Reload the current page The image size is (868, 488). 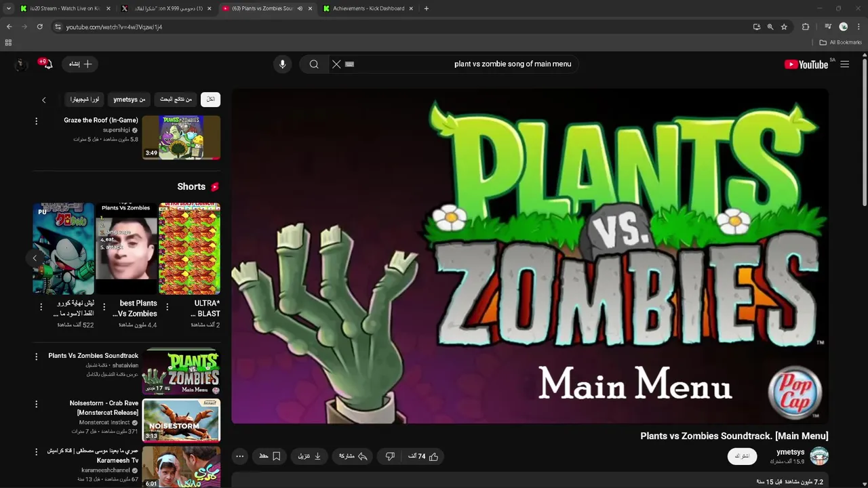pos(39,27)
